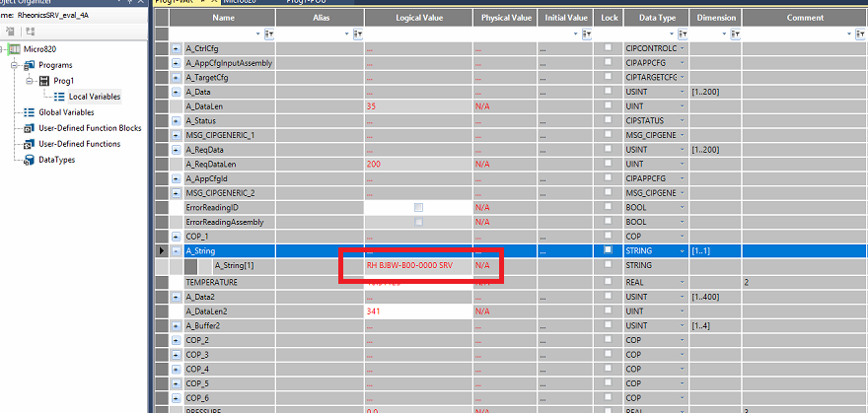Select Global Variables in project tree
Screen dimensions: 868x413
[66, 112]
